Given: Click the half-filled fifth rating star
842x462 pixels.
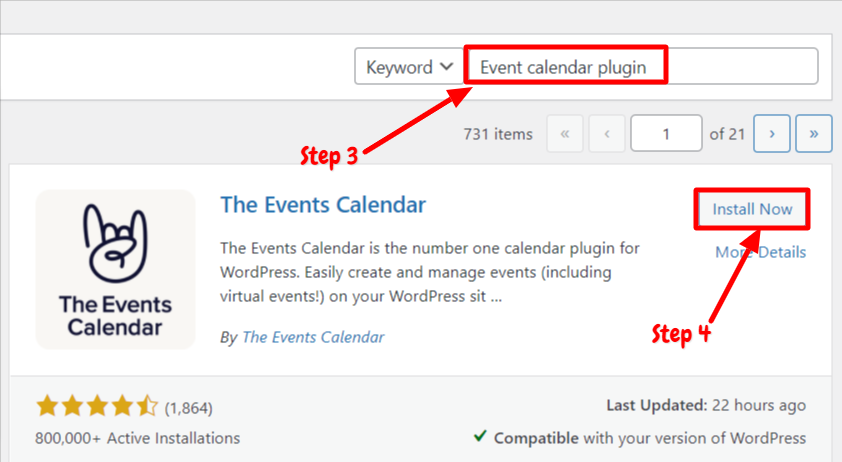Looking at the screenshot, I should (147, 406).
